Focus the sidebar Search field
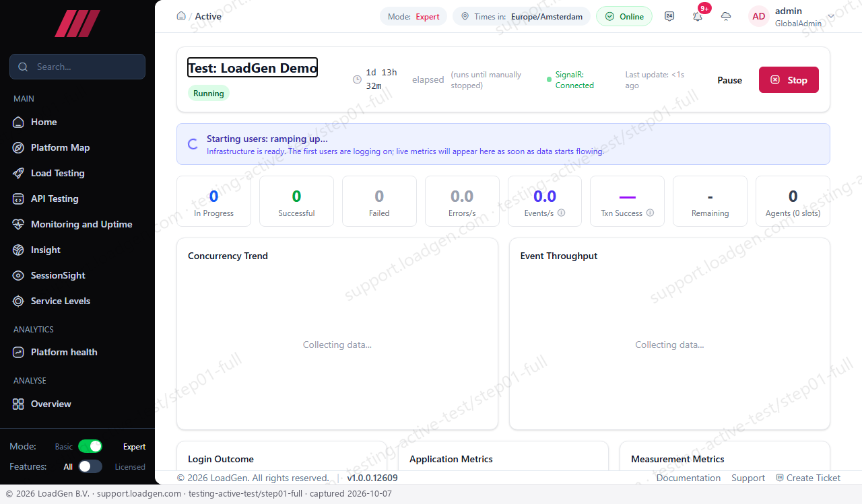 [77, 67]
